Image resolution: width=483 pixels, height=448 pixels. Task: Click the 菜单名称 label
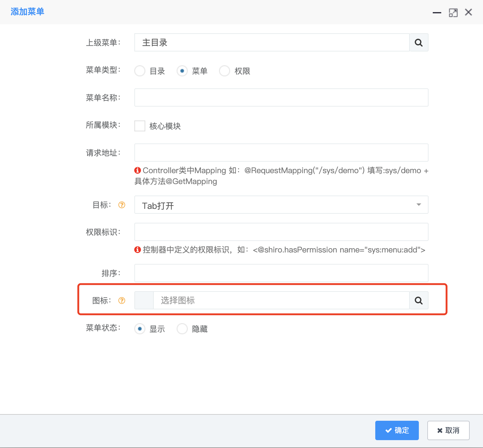103,98
